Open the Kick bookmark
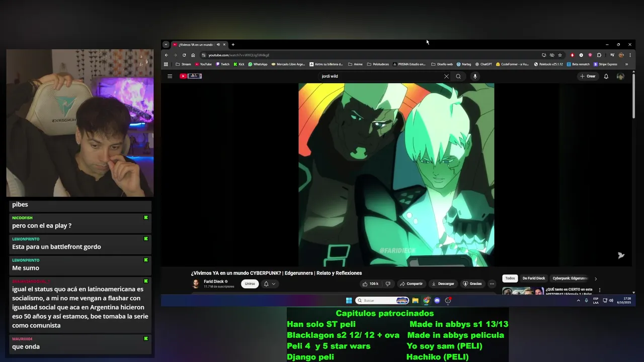Image resolution: width=644 pixels, height=362 pixels. coord(239,64)
